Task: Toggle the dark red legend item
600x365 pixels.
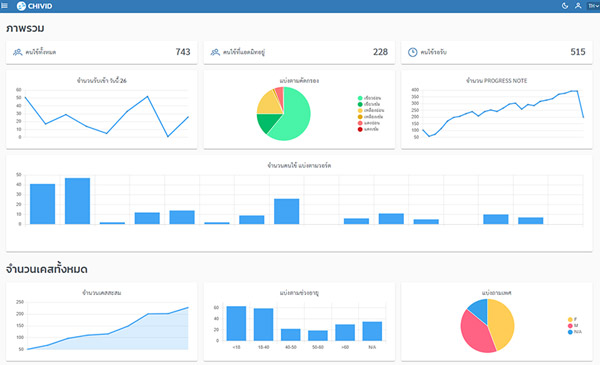Action: [x=368, y=129]
